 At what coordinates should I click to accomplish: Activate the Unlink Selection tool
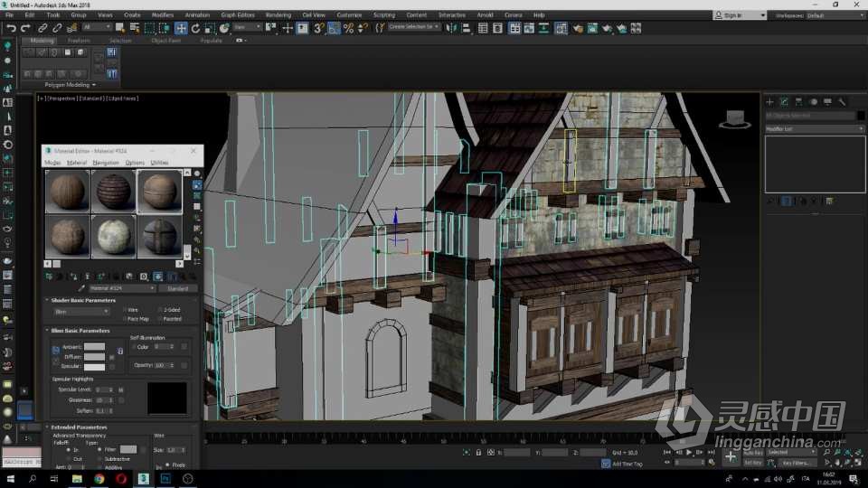pos(57,28)
